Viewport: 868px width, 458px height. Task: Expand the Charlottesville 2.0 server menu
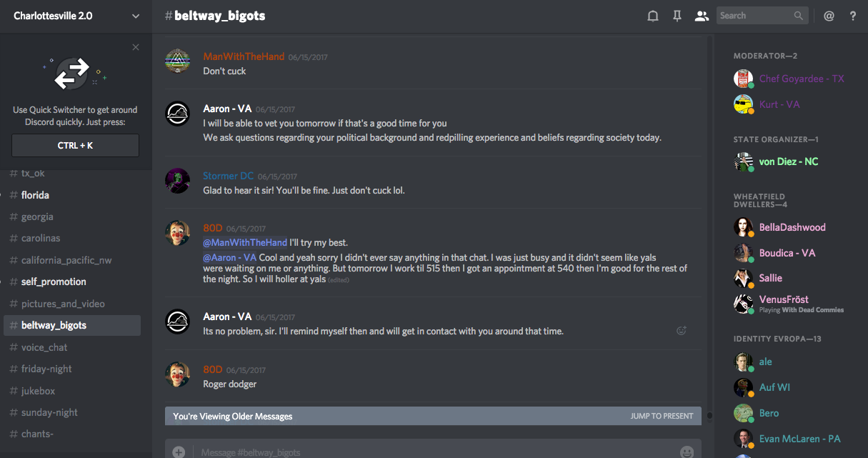(x=136, y=16)
